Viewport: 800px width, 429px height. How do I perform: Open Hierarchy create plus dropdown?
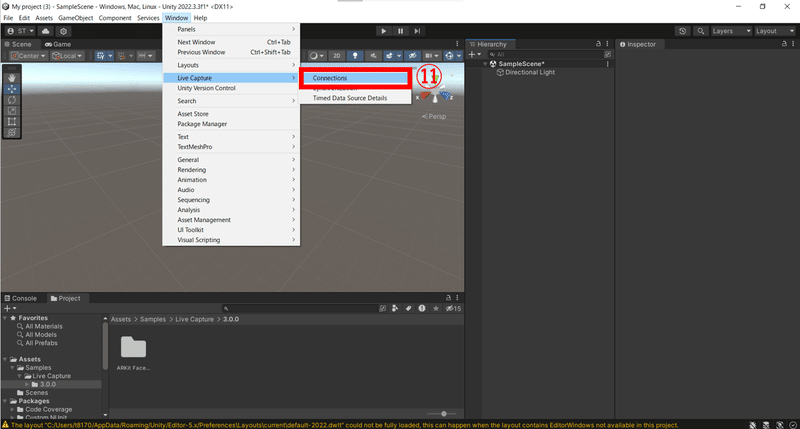474,54
